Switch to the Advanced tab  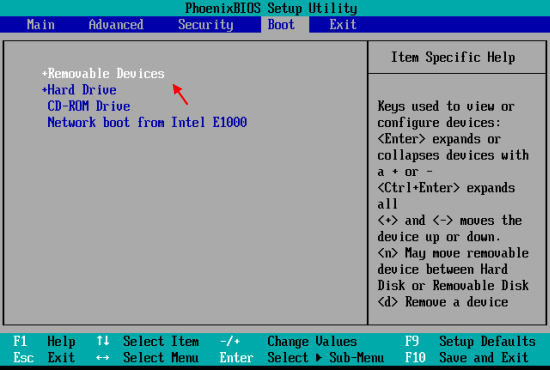point(116,25)
